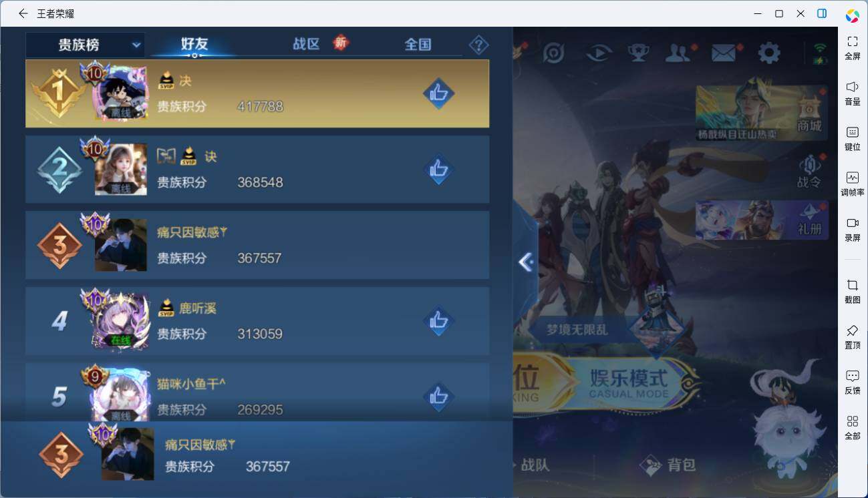
Task: Click the trophy icon in top bar
Action: (x=639, y=53)
